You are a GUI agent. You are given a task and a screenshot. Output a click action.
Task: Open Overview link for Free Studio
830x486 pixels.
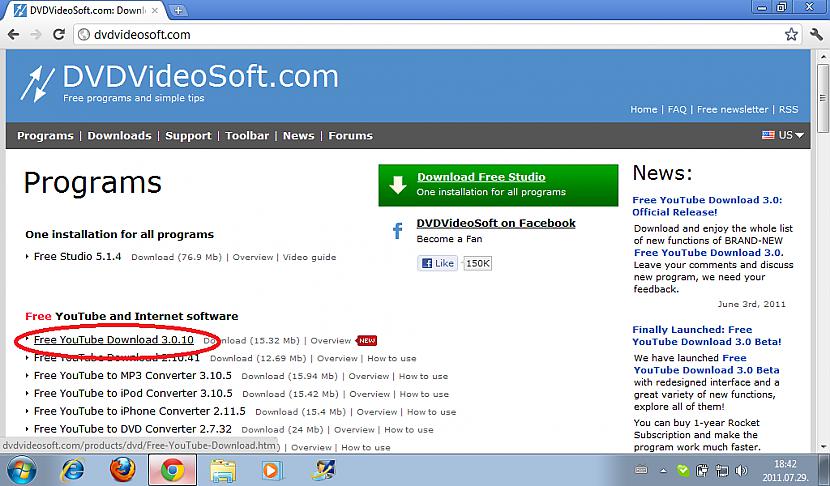(x=252, y=257)
